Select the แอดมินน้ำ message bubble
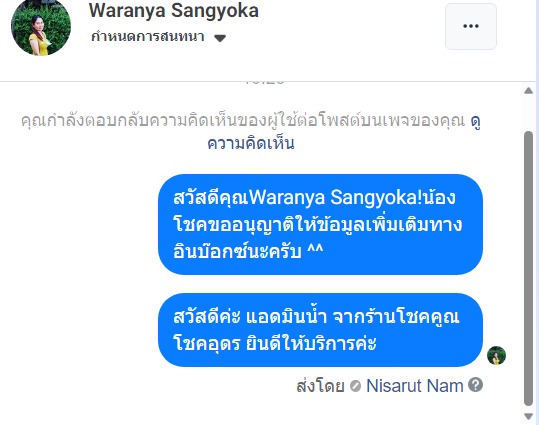The image size is (539, 425). coord(320,330)
